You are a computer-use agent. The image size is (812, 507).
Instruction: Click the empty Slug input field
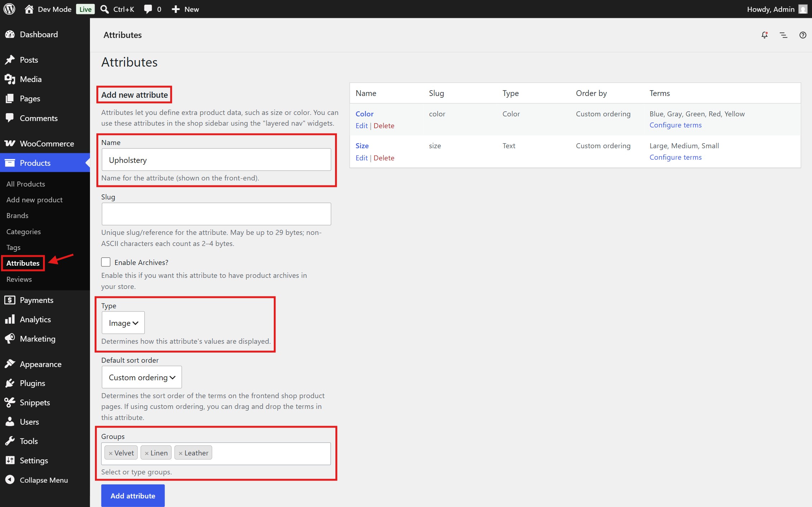point(216,214)
